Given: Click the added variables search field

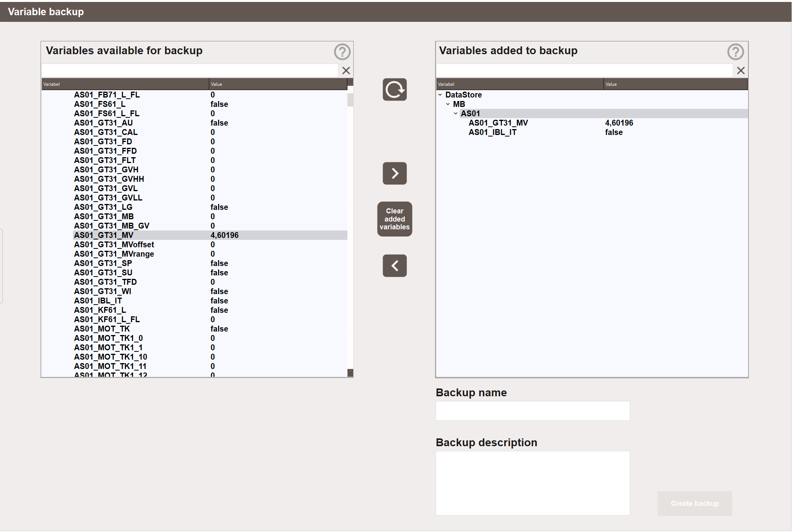Looking at the screenshot, I should coord(584,71).
